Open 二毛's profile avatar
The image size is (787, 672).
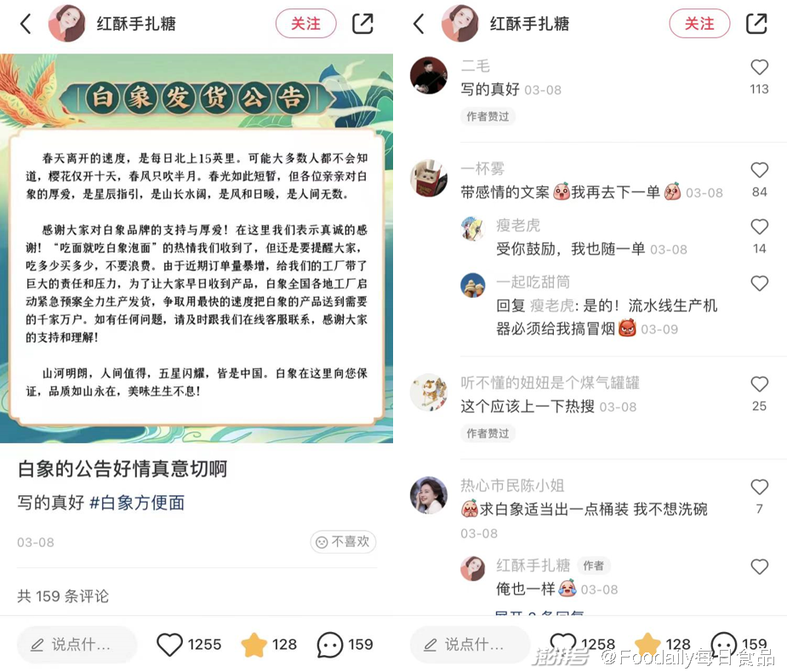(x=429, y=75)
